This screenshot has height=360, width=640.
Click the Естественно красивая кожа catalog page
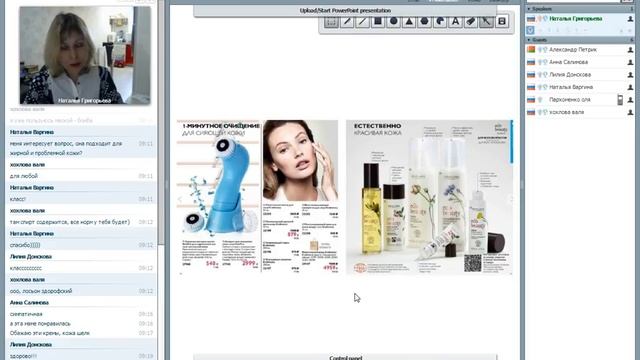pyautogui.click(x=429, y=197)
